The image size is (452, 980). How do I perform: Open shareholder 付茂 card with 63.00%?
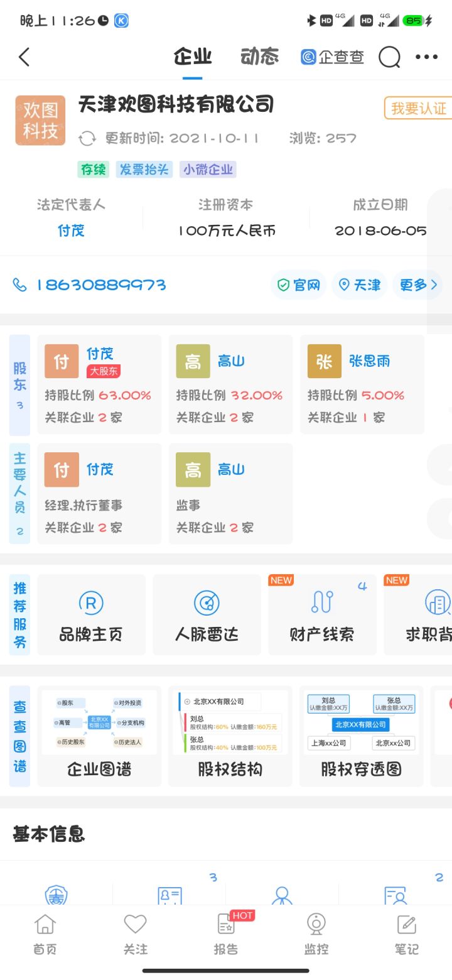click(99, 384)
